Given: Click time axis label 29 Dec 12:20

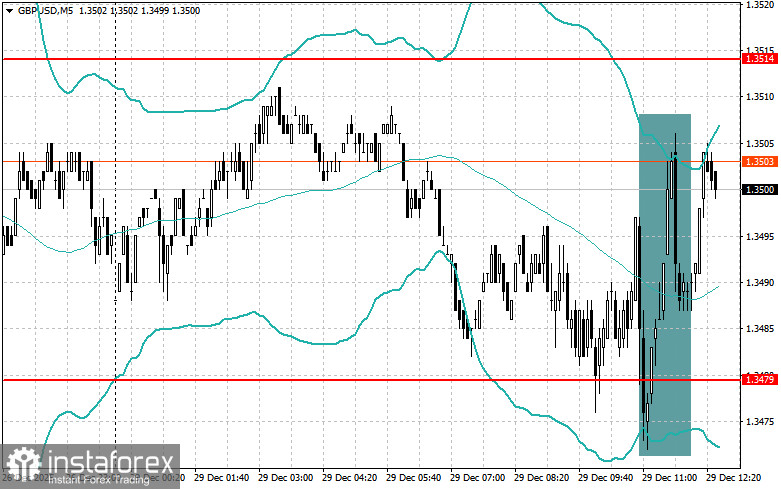Looking at the screenshot, I should click(734, 478).
